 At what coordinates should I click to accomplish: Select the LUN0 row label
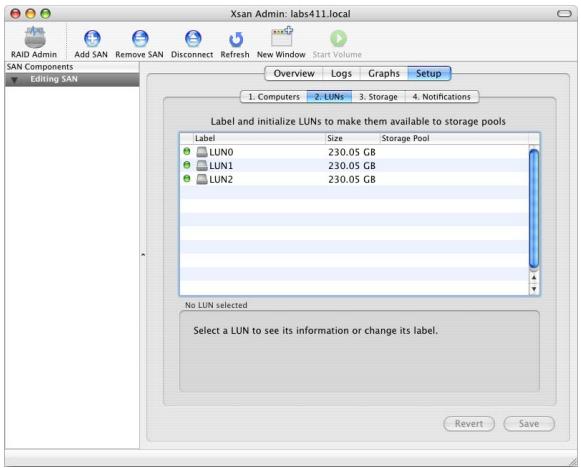pyautogui.click(x=221, y=152)
